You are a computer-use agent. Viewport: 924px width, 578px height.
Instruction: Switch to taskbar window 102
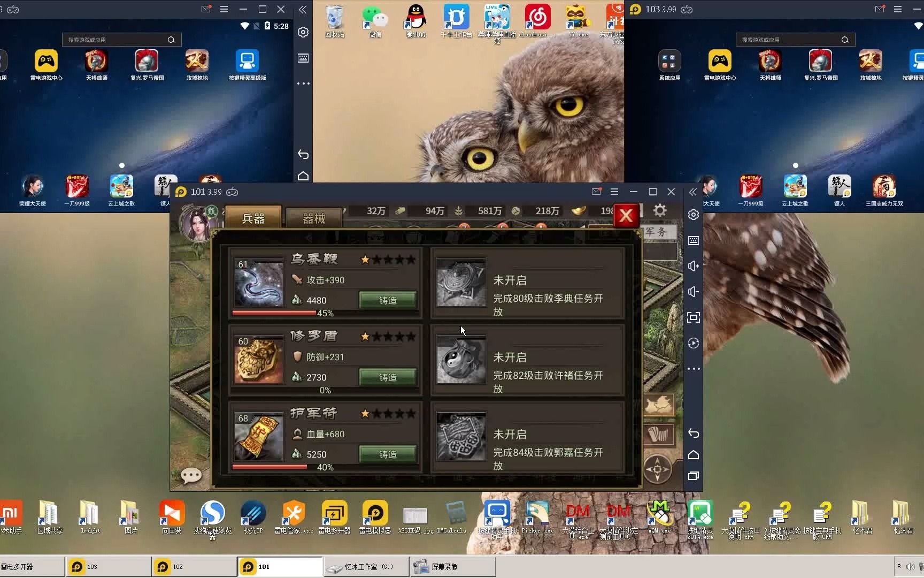click(x=194, y=566)
